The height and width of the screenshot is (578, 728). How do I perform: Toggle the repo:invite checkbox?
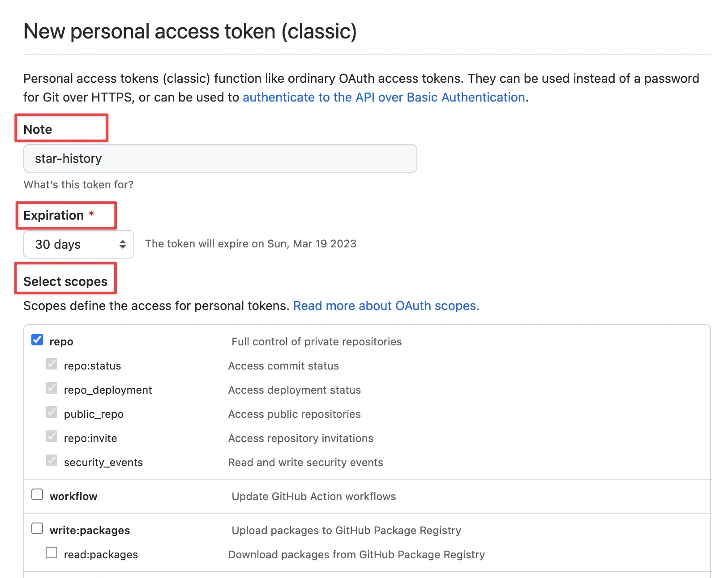[x=51, y=436]
